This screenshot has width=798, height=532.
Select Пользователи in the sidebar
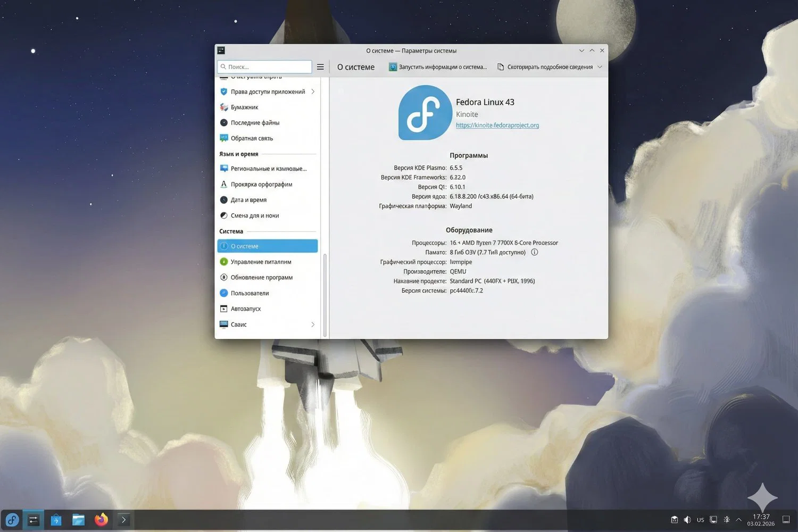pyautogui.click(x=250, y=293)
